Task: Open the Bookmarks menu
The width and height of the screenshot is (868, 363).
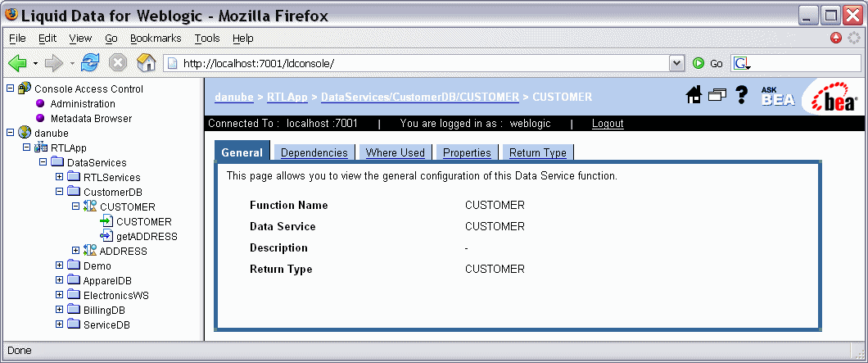Action: point(156,39)
